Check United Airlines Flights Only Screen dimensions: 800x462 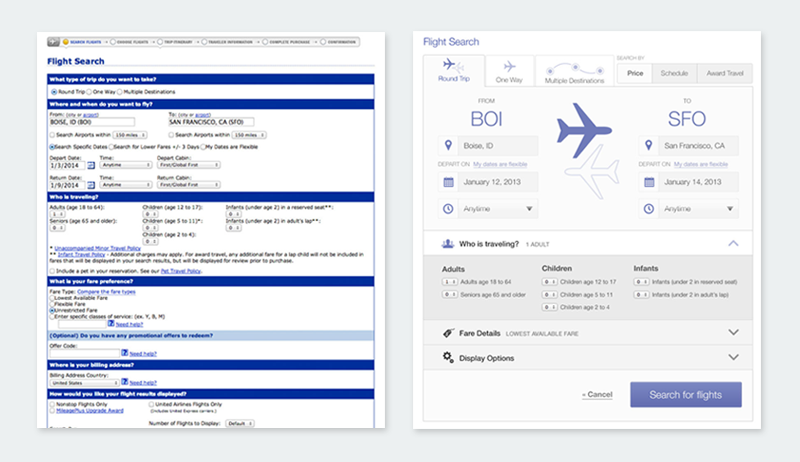pyautogui.click(x=152, y=404)
